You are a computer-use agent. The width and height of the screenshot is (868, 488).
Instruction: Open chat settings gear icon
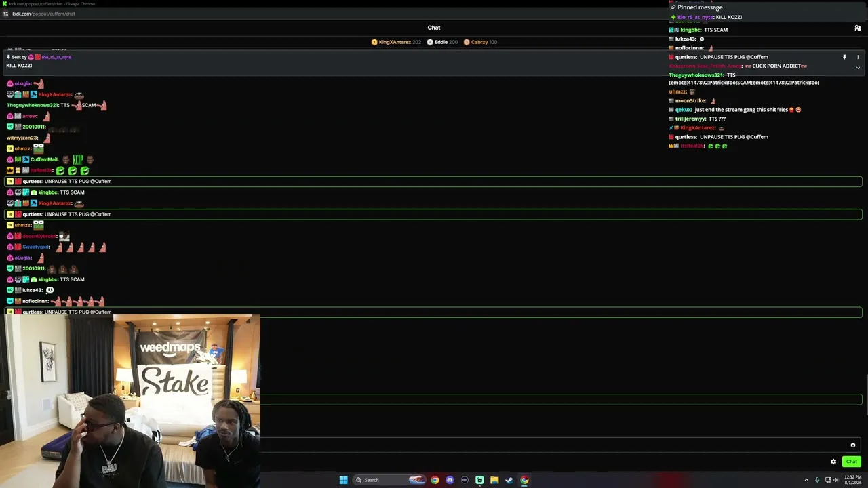click(833, 462)
